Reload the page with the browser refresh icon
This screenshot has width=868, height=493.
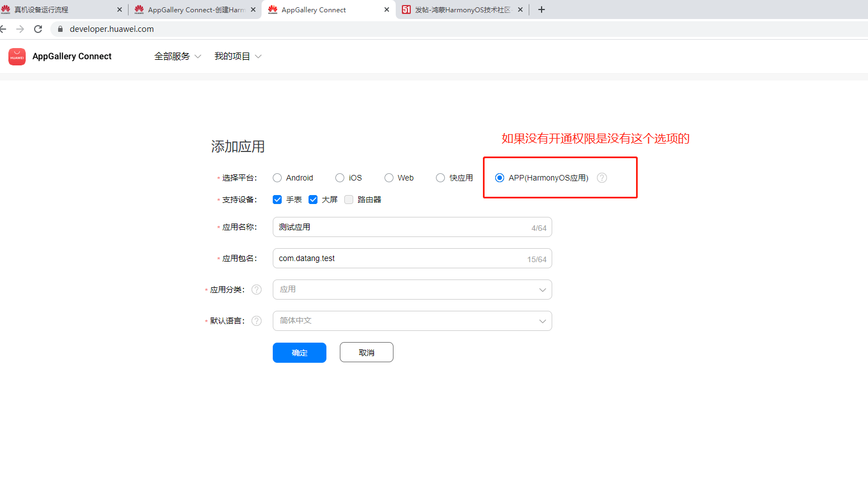[38, 29]
